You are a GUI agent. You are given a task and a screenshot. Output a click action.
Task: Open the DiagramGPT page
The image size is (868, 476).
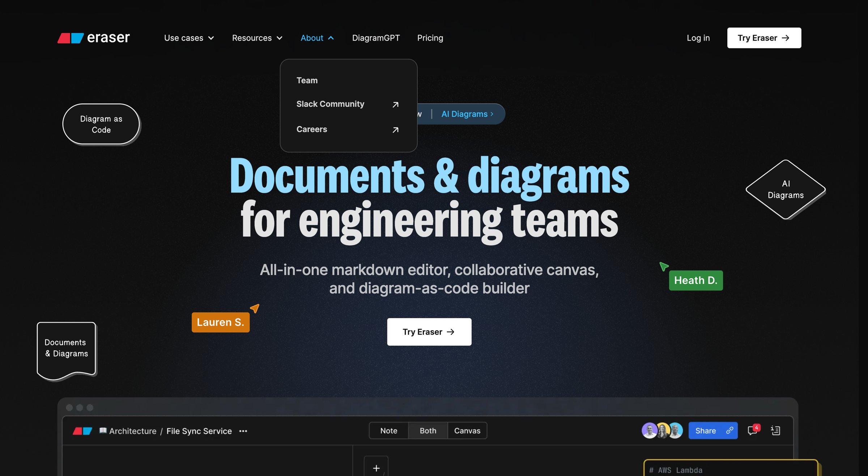(x=376, y=38)
